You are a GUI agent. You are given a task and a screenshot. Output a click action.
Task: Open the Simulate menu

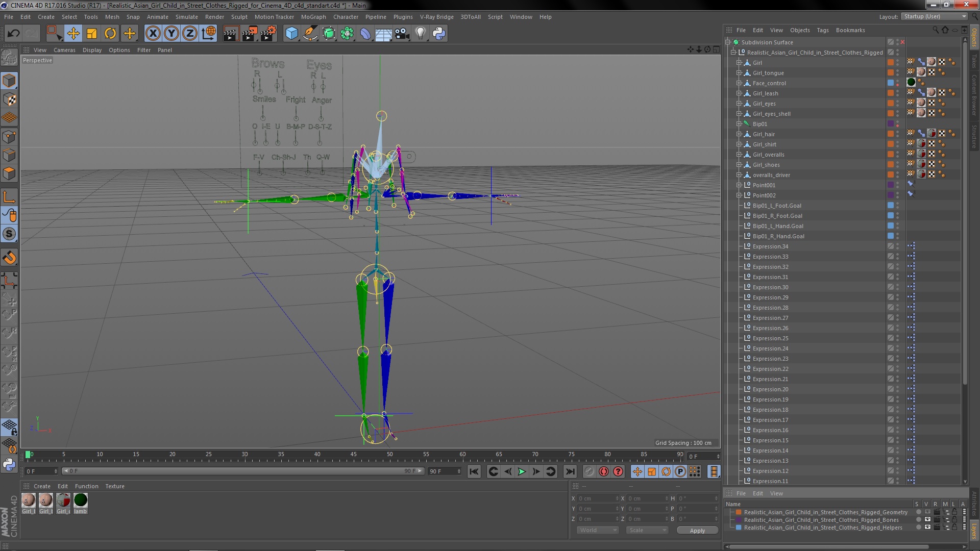187,17
